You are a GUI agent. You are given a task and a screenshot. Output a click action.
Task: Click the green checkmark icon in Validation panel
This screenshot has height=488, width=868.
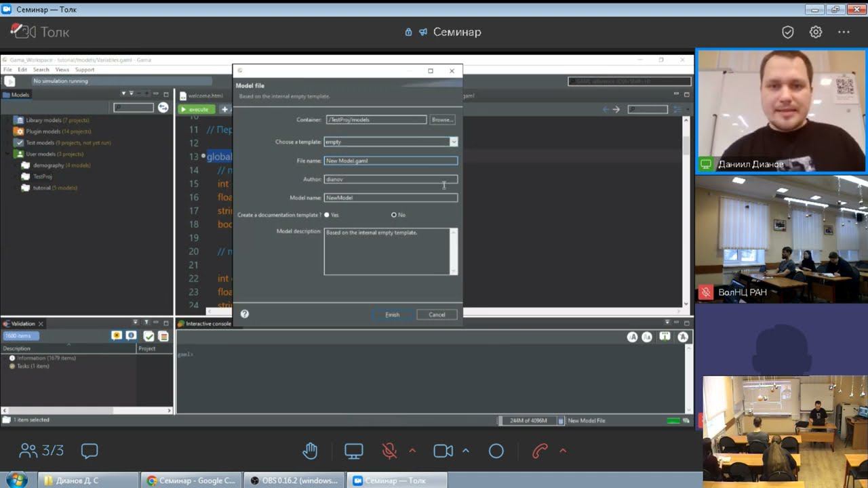pyautogui.click(x=149, y=336)
